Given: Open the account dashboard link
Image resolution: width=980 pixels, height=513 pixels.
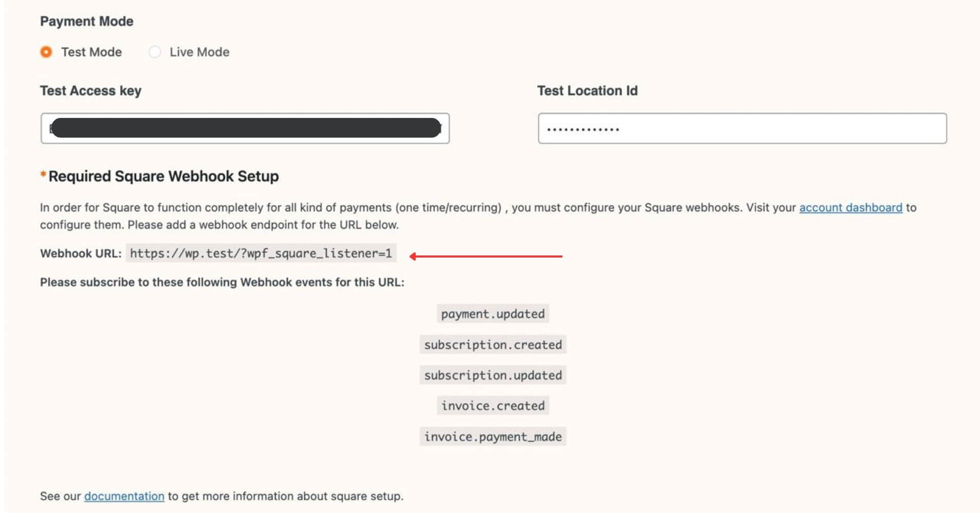Looking at the screenshot, I should coord(850,208).
